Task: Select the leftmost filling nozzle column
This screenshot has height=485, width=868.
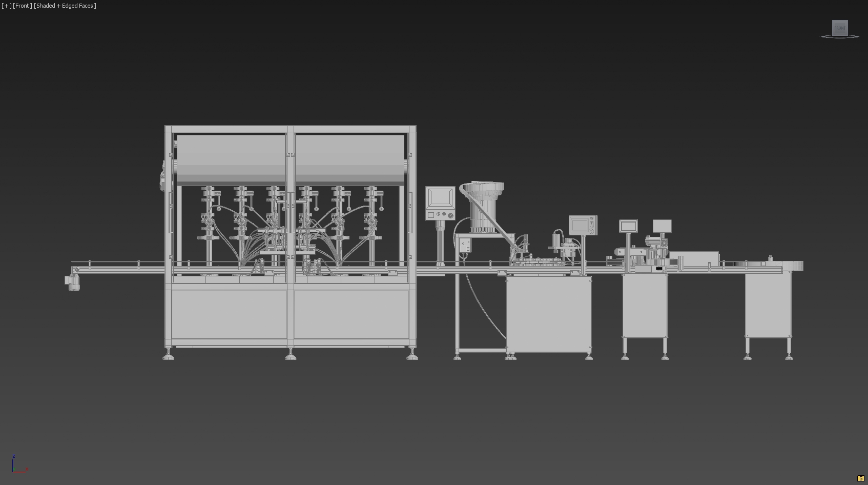Action: tap(208, 226)
